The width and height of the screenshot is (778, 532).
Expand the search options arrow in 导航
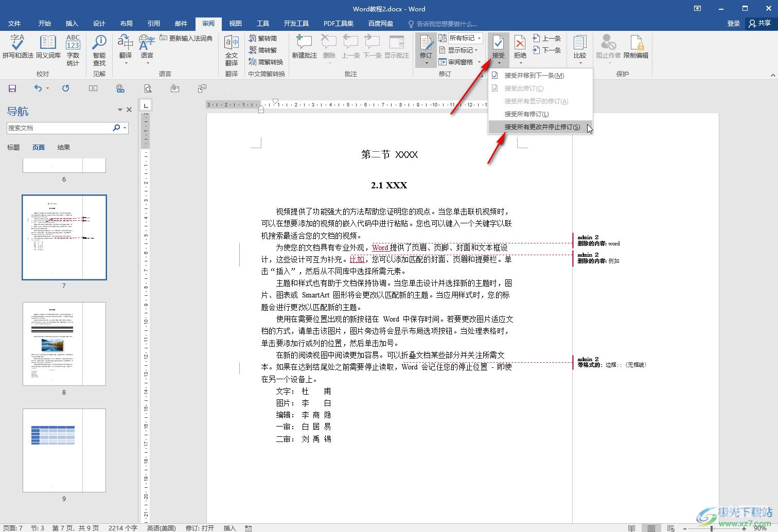click(125, 128)
